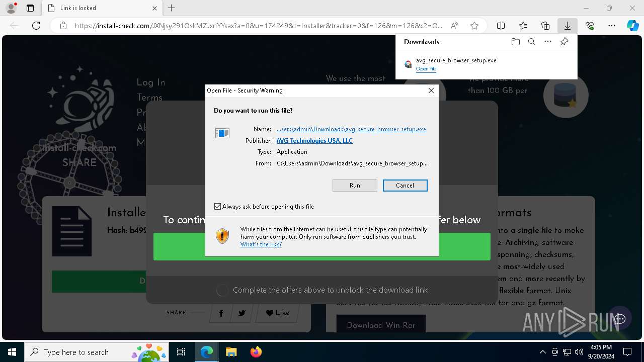Share on Twitter via the bird icon
Image resolution: width=644 pixels, height=362 pixels.
coord(242,313)
